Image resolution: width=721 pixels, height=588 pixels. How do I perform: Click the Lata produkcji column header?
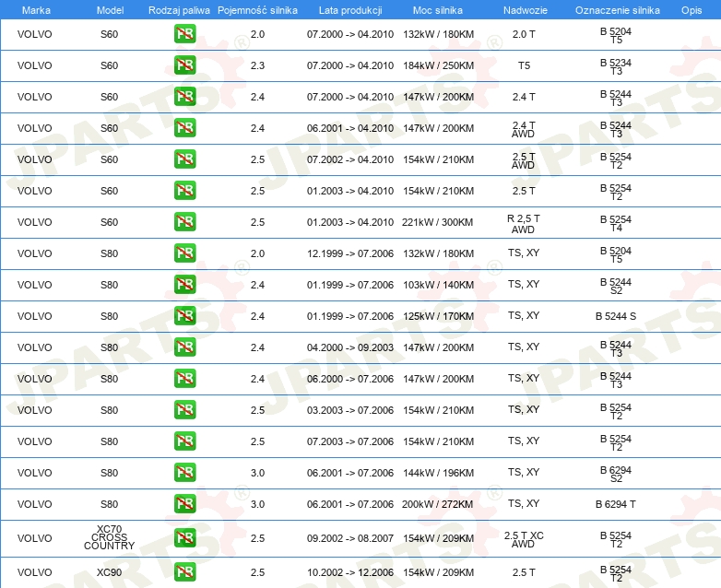(350, 10)
